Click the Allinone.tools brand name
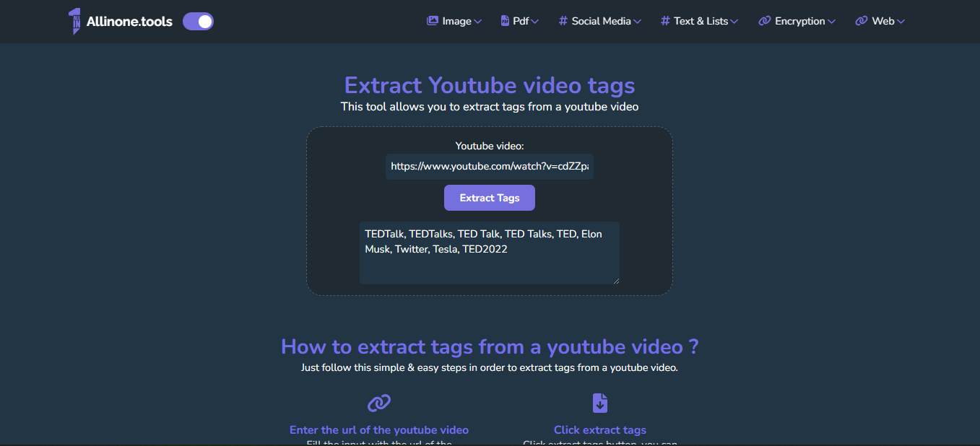Image resolution: width=980 pixels, height=446 pixels. click(x=129, y=22)
